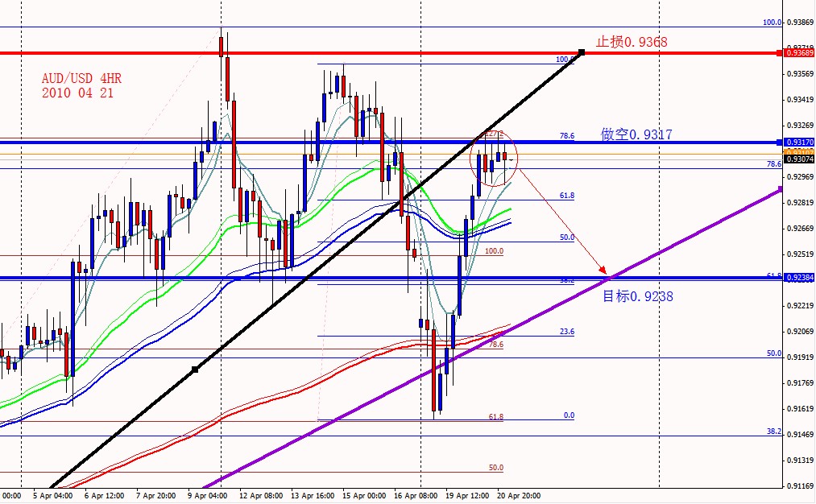Screen dimensions: 816x504
Task: Click the black trendline upper anchor on stop-loss line
Action: pos(582,52)
